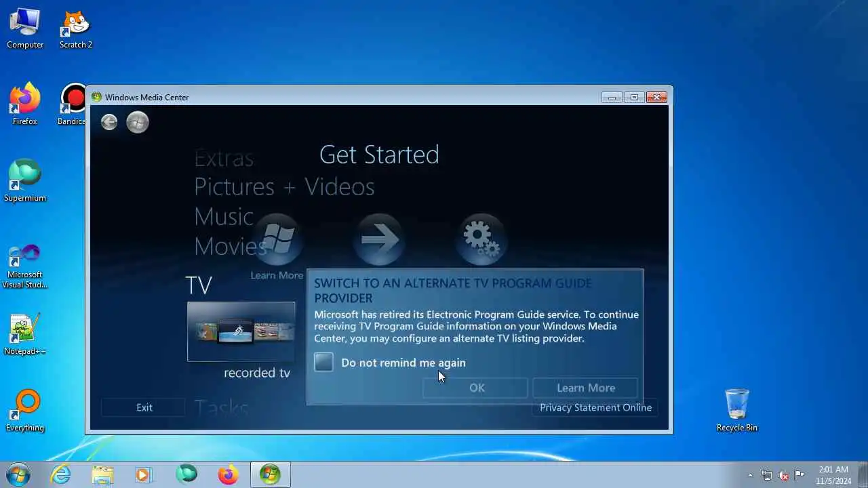Click the green Windows start button in Media Center
Viewport: 868px width, 488px height.
(138, 122)
